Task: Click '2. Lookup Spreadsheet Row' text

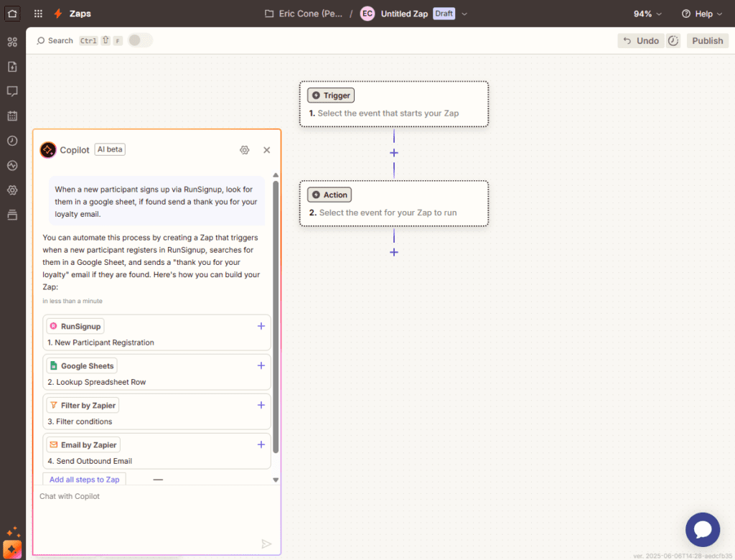Action: pyautogui.click(x=97, y=382)
